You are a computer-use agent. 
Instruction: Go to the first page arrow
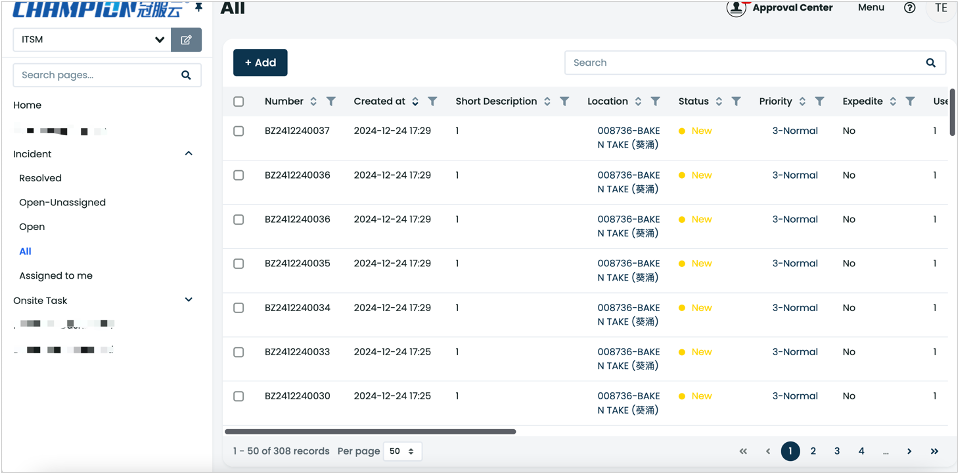(743, 451)
